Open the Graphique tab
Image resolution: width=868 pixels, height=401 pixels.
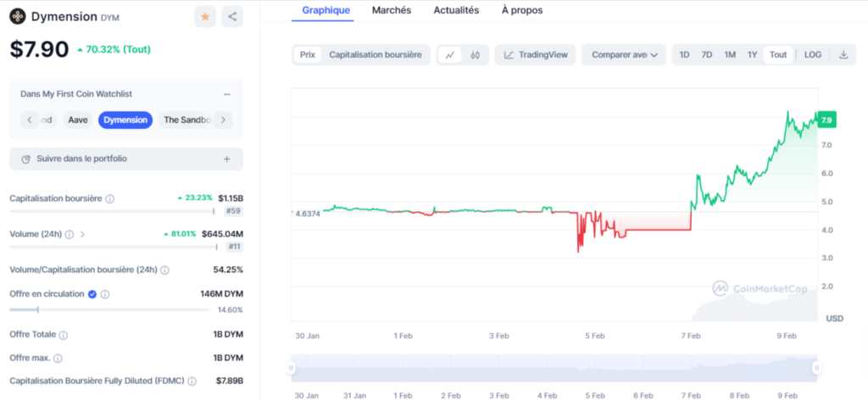[x=326, y=10]
